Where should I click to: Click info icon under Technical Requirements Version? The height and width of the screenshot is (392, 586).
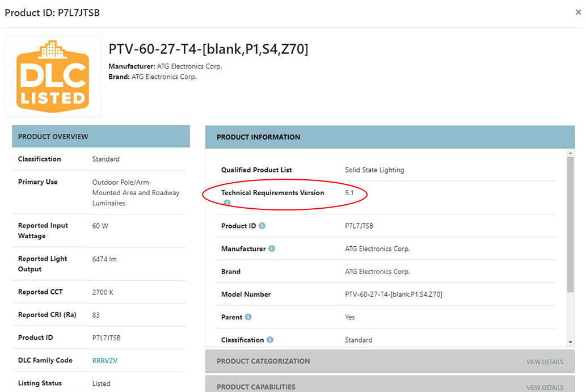point(226,203)
